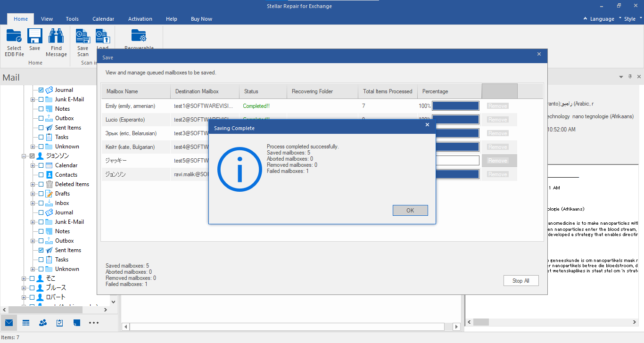Screen dimensions: 644x343
Task: Expand the Inbox folder node
Action: tap(33, 203)
